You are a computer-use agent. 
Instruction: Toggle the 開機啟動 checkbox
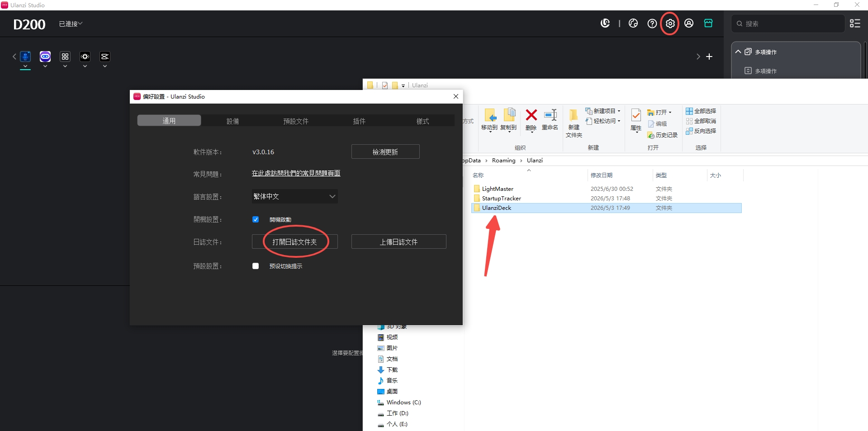[x=256, y=219]
